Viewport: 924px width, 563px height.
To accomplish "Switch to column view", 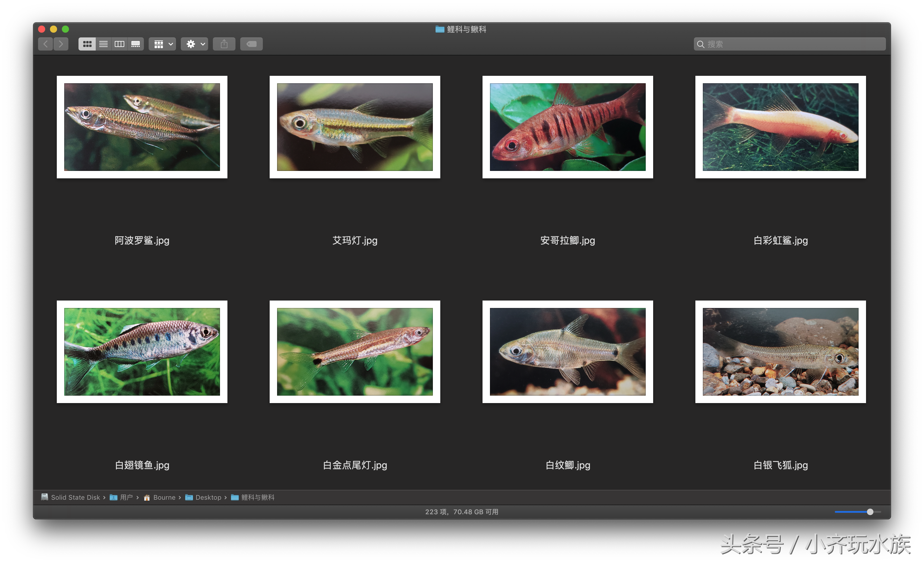I will [x=120, y=44].
